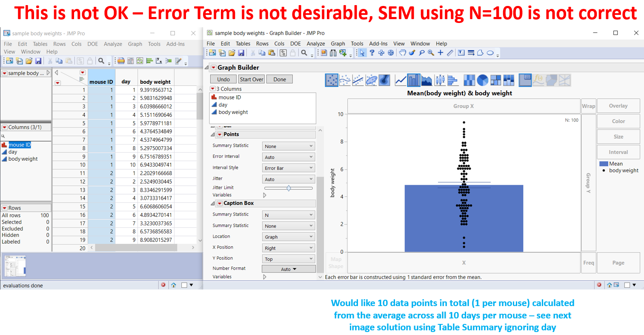Screen dimensions: 644x335
Task: Activate the Grabber hand tool
Action: [x=402, y=53]
